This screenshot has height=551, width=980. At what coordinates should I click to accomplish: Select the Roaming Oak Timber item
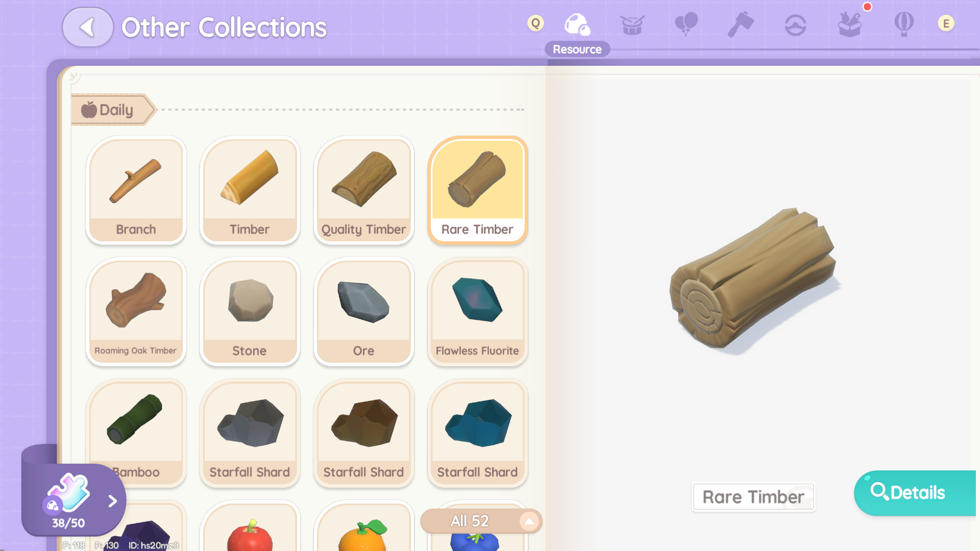136,312
